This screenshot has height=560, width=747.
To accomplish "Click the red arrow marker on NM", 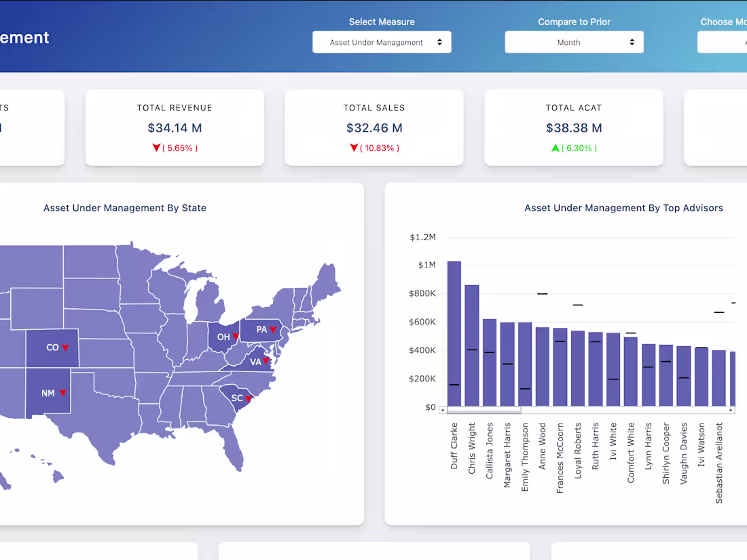I will click(62, 392).
